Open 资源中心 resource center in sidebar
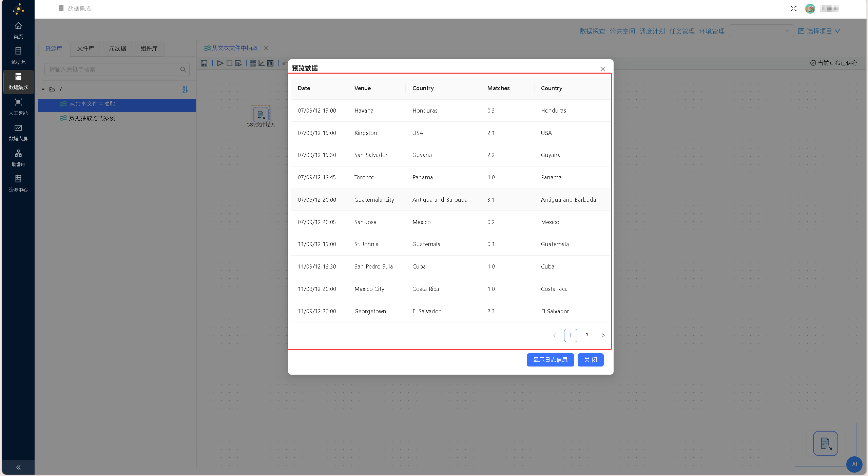The width and height of the screenshot is (868, 476). point(18,183)
